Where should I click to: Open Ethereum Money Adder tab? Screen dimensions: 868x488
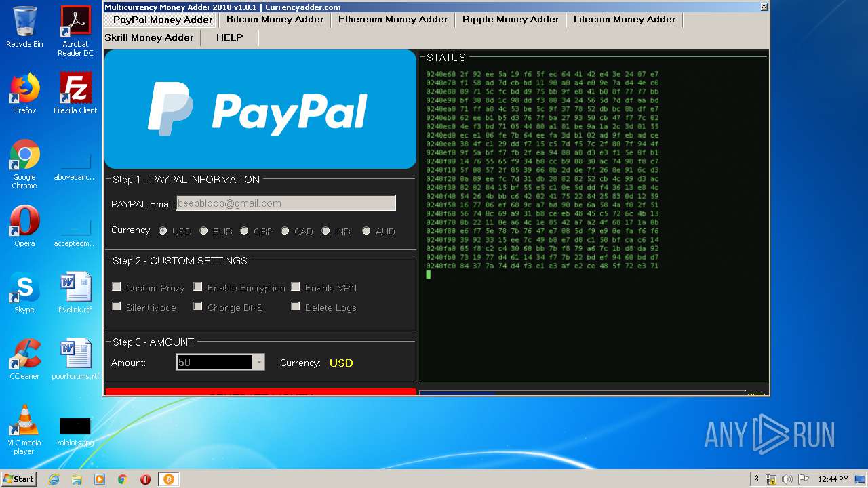coord(393,20)
